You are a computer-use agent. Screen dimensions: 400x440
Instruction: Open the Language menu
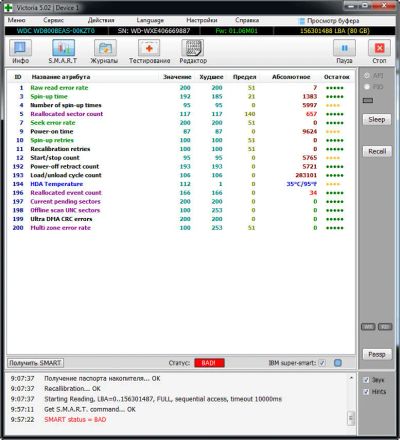[x=150, y=20]
